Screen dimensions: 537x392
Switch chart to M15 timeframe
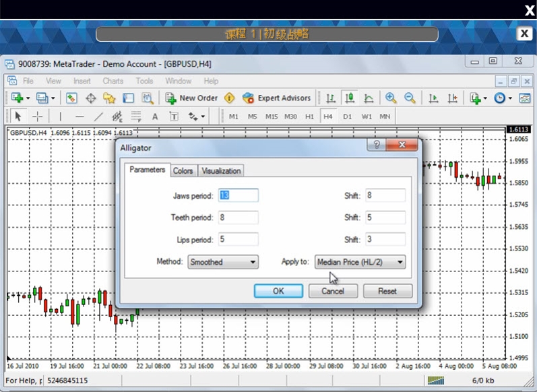coord(272,117)
